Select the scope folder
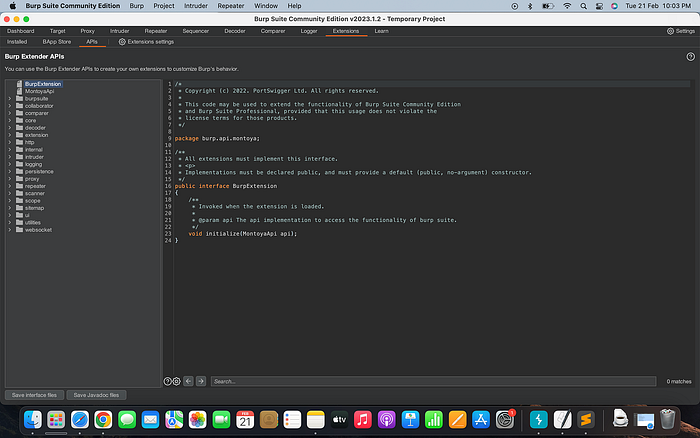 tap(32, 200)
